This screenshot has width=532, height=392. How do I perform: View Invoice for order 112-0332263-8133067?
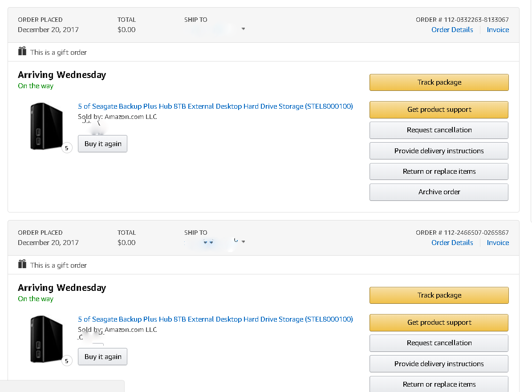pos(498,30)
